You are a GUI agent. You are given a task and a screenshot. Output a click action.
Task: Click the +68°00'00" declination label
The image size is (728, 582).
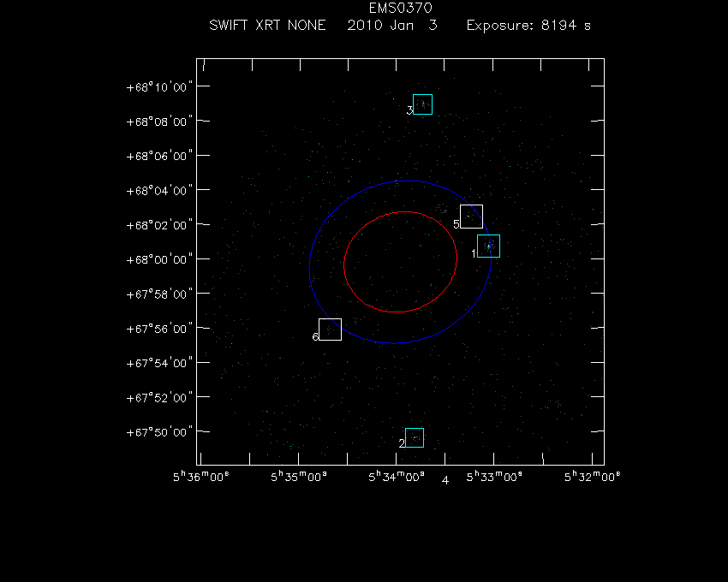(159, 259)
